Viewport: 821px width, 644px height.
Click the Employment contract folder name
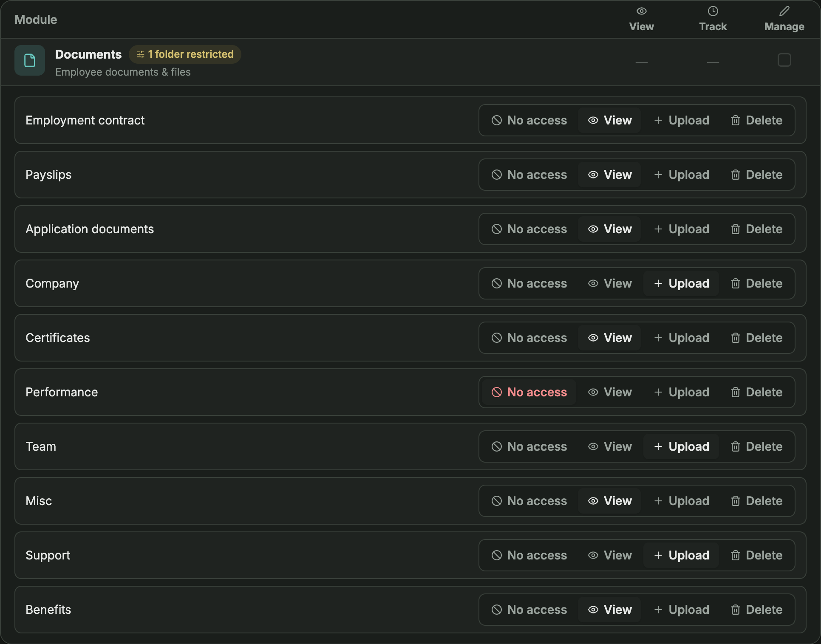tap(85, 120)
